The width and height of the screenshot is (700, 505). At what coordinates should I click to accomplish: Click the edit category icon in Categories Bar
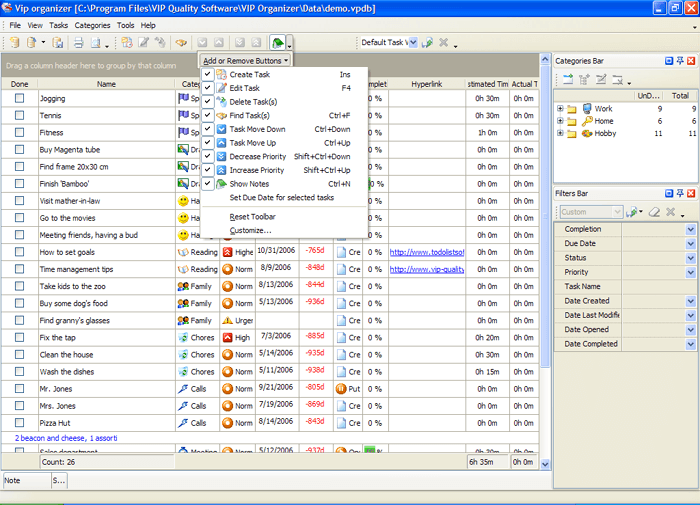[x=601, y=80]
